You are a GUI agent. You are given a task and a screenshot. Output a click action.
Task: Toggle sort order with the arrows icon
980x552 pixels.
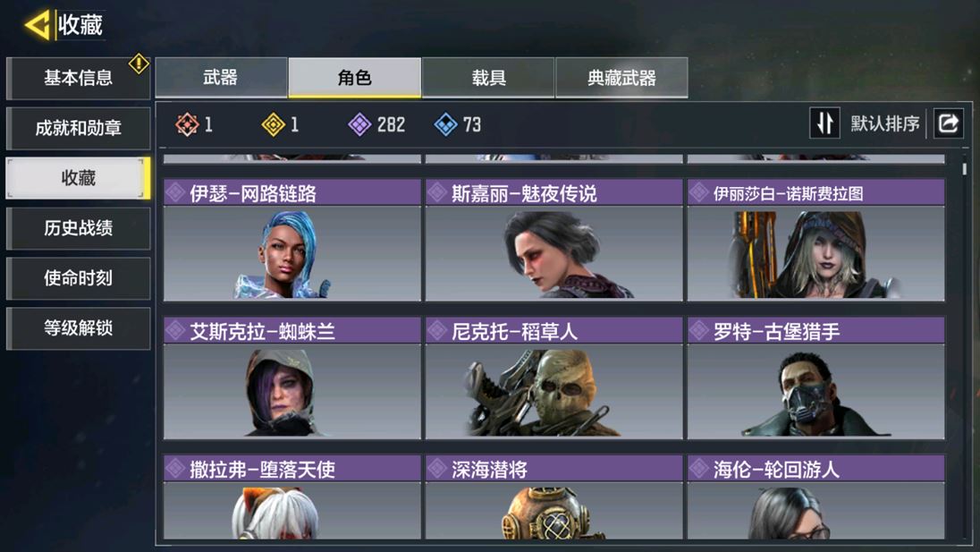824,123
